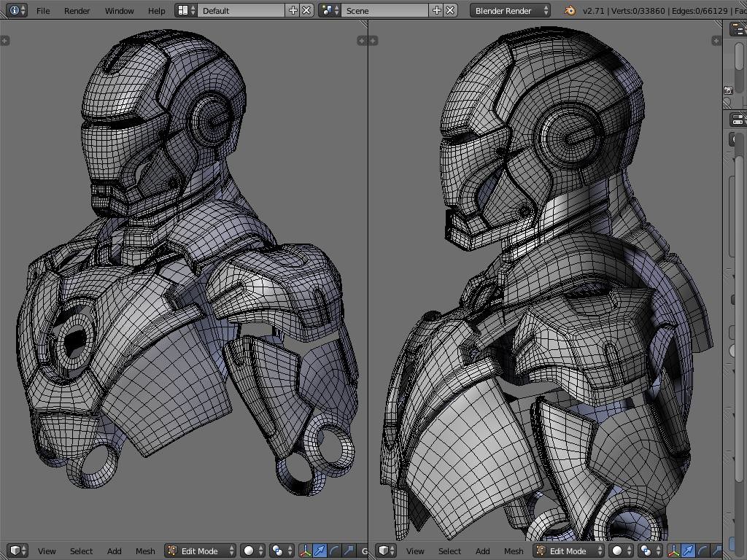
Task: Open viewport shading selector in left viewport
Action: click(252, 551)
